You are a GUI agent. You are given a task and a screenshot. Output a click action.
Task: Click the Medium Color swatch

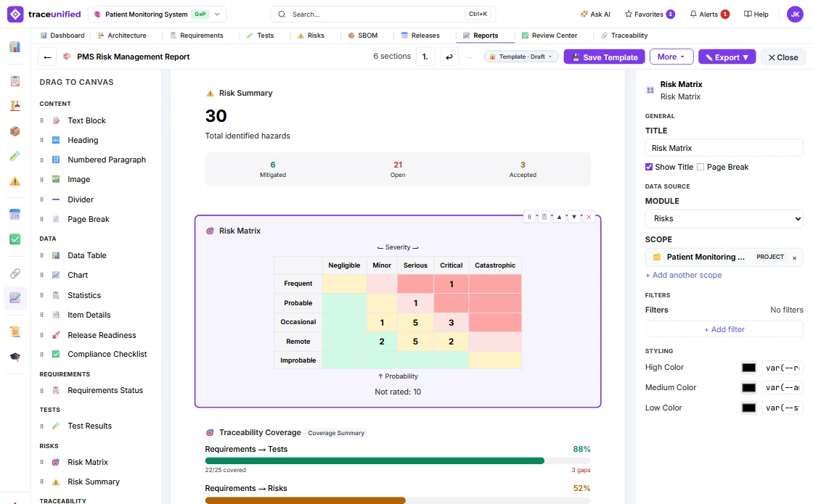(748, 387)
